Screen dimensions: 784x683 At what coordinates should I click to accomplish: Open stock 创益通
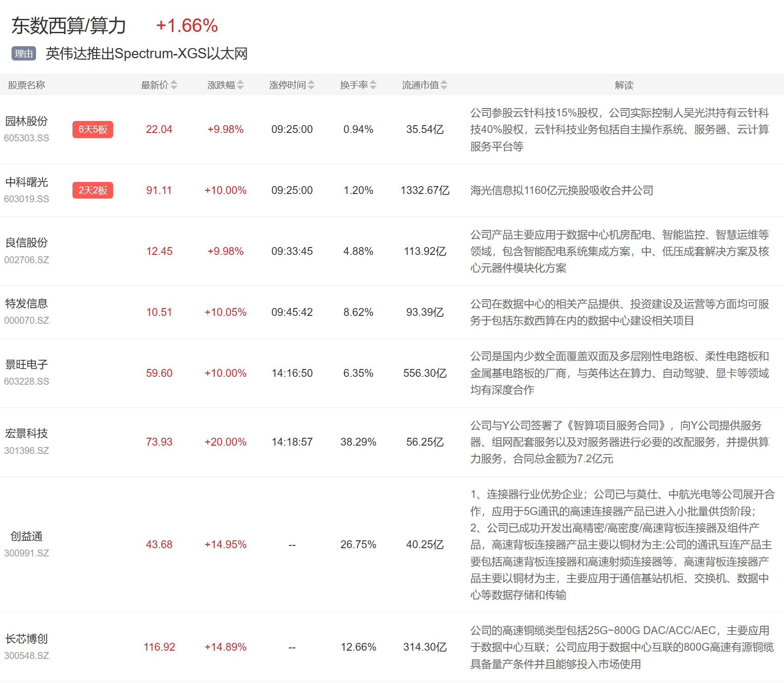[26, 537]
